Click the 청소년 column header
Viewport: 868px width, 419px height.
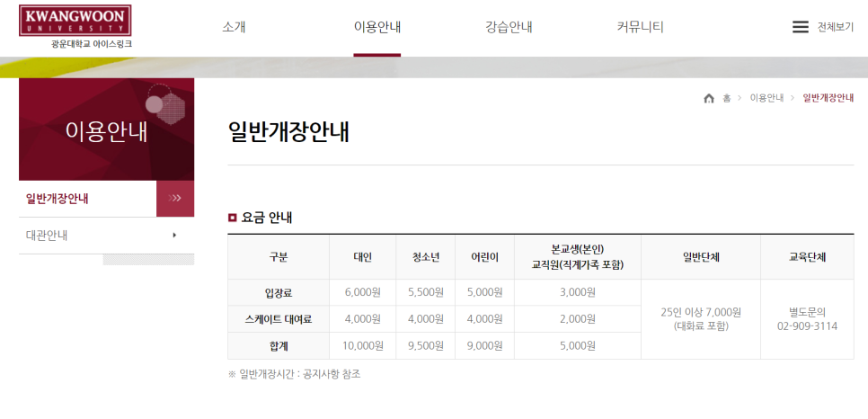click(x=426, y=258)
